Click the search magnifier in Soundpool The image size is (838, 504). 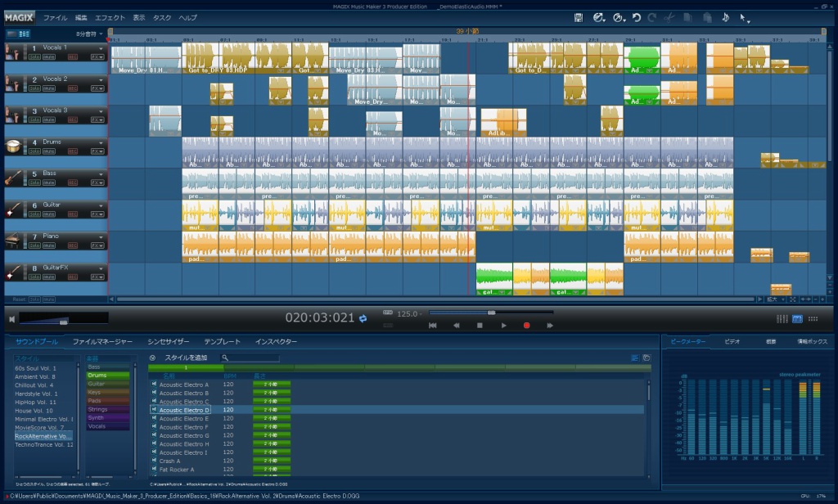point(225,358)
